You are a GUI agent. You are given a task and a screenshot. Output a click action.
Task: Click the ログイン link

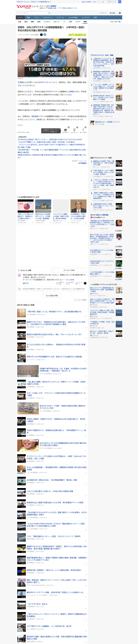pos(42,8)
